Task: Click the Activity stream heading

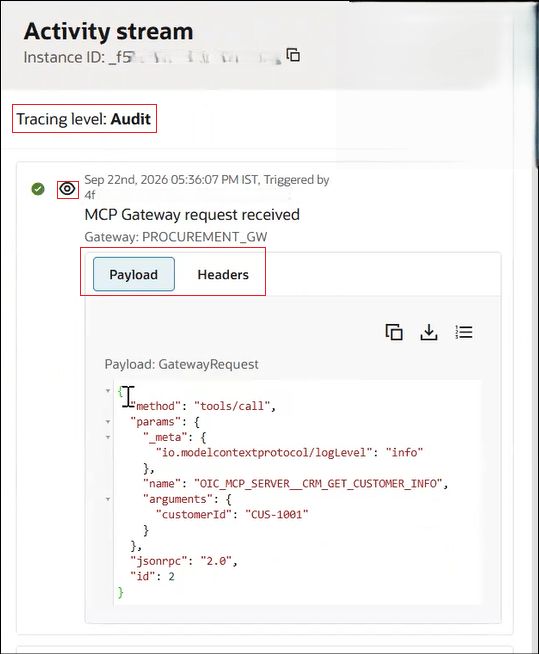Action: (x=108, y=31)
